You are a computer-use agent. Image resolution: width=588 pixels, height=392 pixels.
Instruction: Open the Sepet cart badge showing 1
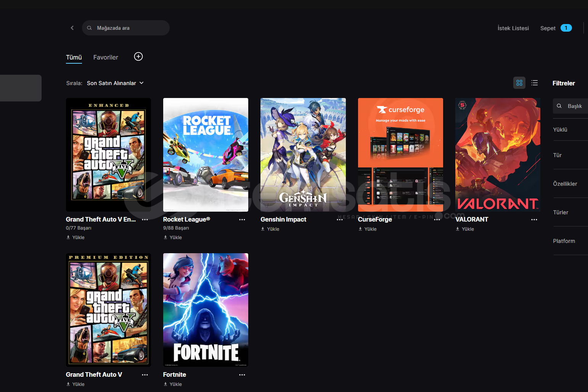click(566, 28)
